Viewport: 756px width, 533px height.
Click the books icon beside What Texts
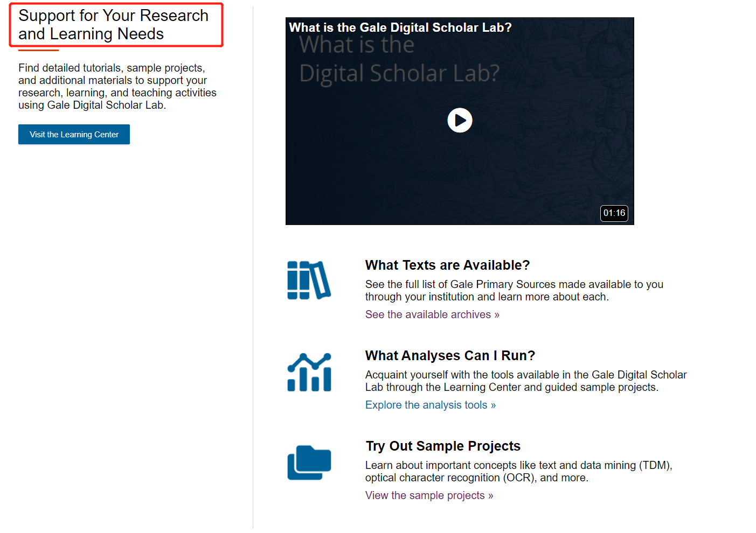[309, 280]
